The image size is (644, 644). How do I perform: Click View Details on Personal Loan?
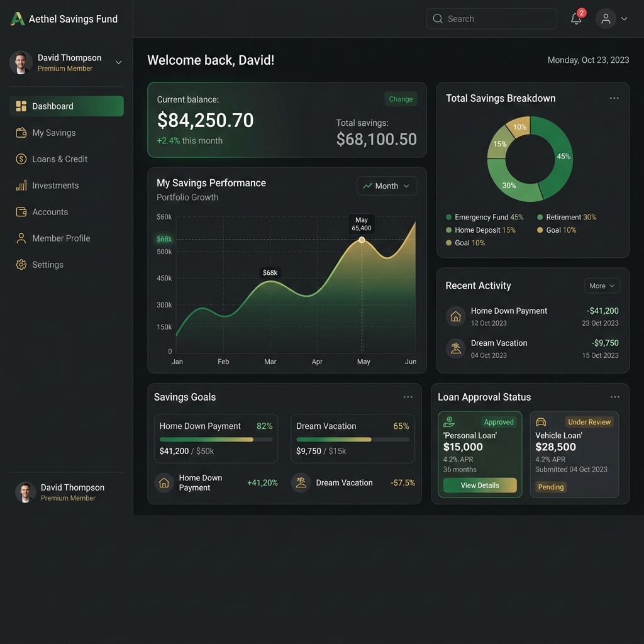(480, 486)
